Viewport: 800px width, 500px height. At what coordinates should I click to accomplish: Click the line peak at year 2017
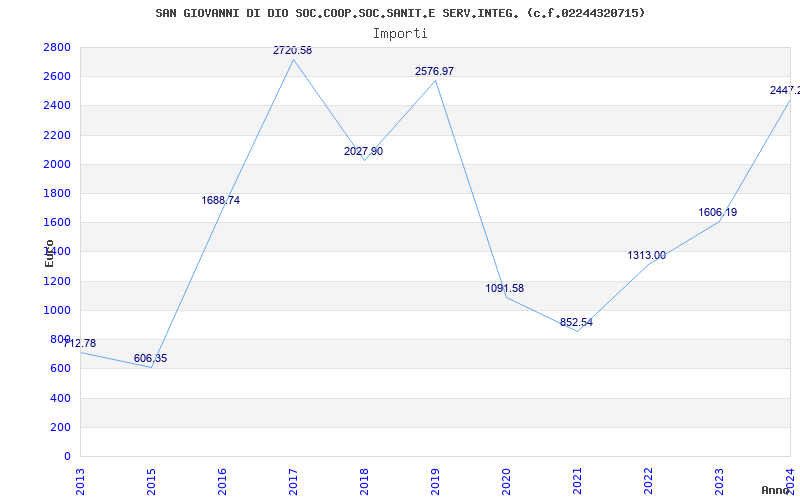[293, 59]
